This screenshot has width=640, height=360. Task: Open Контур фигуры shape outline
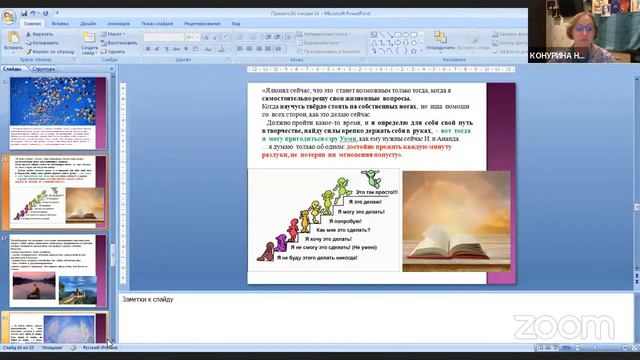[509, 43]
